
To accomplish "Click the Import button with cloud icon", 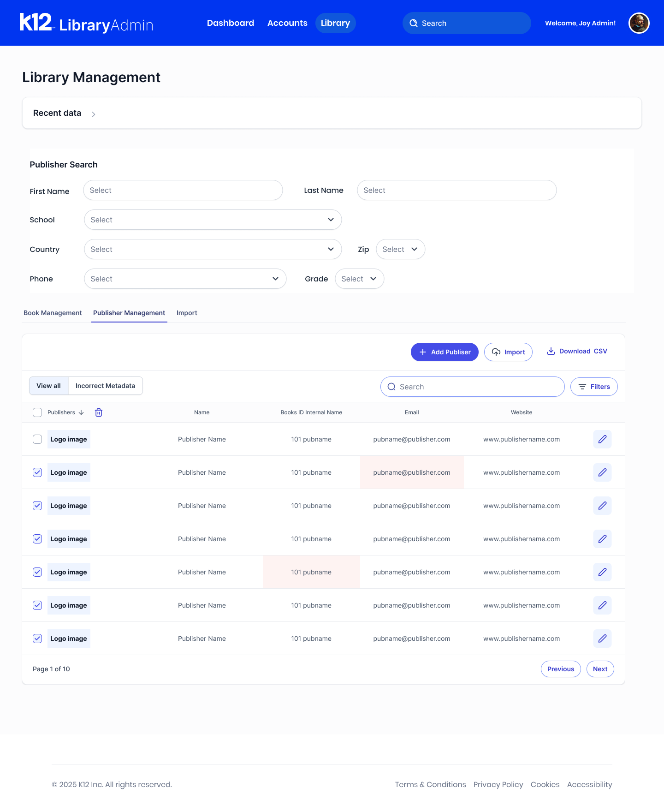I will point(508,352).
